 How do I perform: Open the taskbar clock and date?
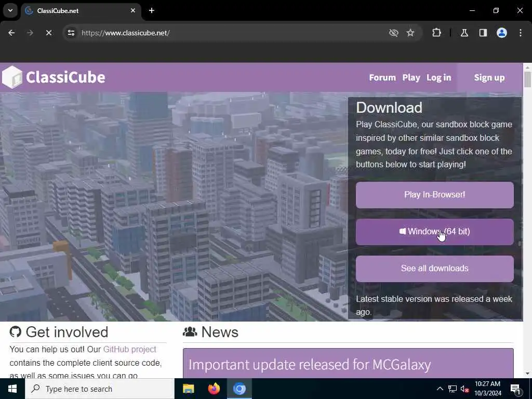coord(487,389)
